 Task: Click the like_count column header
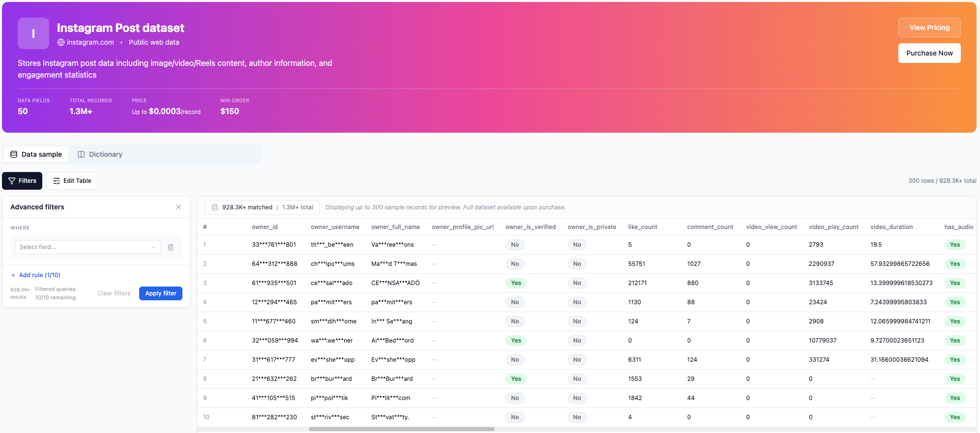642,227
